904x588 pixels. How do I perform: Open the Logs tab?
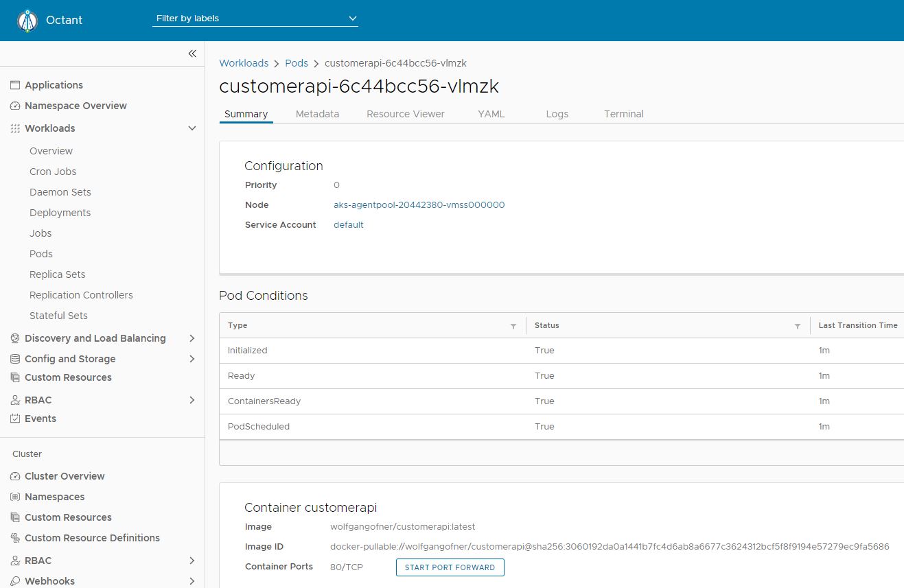point(557,114)
